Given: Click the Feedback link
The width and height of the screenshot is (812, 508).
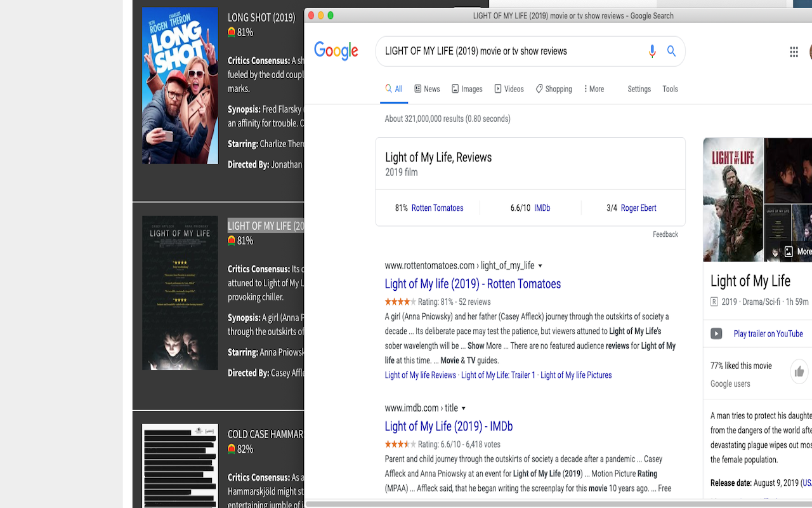Looking at the screenshot, I should pyautogui.click(x=665, y=234).
